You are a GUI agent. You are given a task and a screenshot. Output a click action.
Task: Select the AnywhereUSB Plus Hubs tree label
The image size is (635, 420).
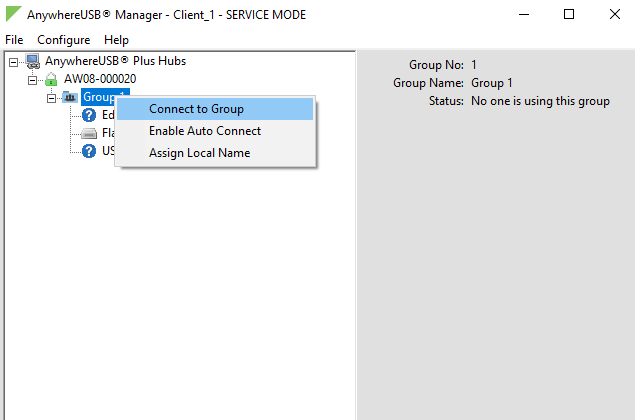pyautogui.click(x=115, y=61)
